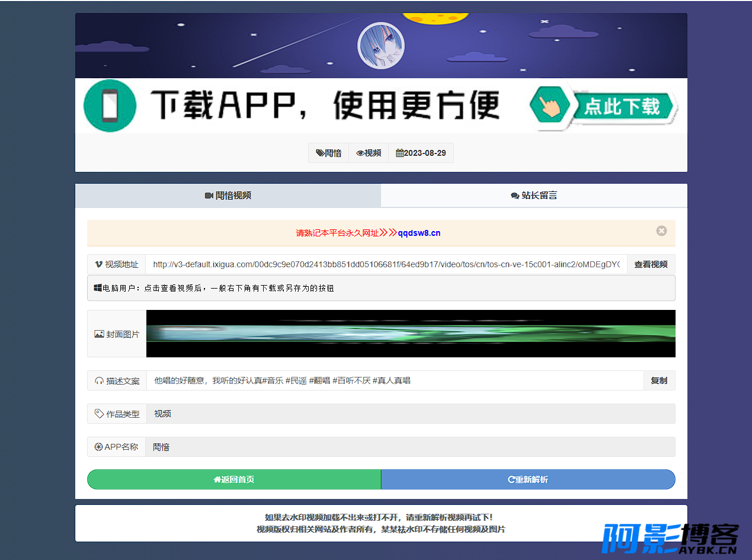This screenshot has height=560, width=752.
Task: Open the cover image preview
Action: click(x=411, y=334)
